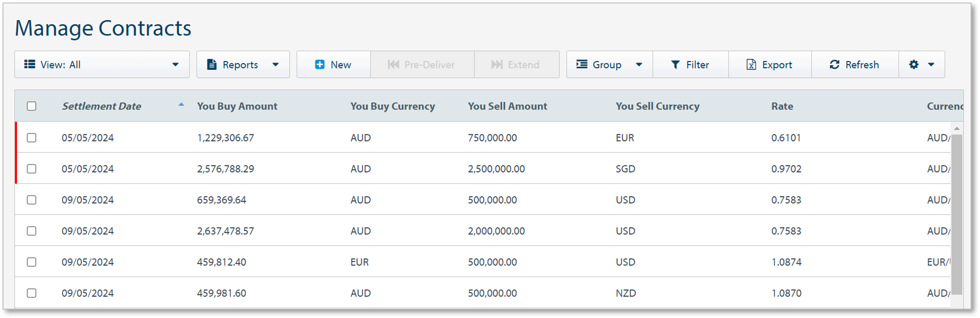The height and width of the screenshot is (318, 980).
Task: Toggle the select-all checkbox in header
Action: [x=32, y=106]
